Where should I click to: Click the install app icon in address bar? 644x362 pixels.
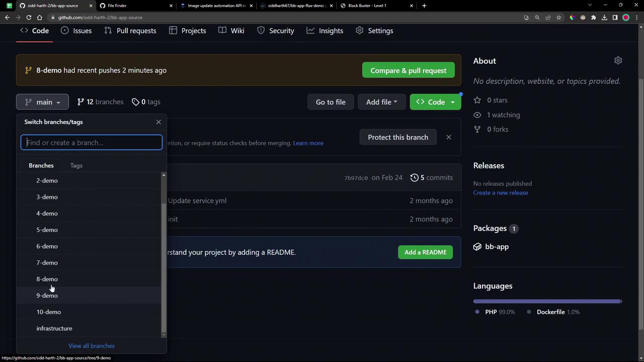pyautogui.click(x=526, y=18)
